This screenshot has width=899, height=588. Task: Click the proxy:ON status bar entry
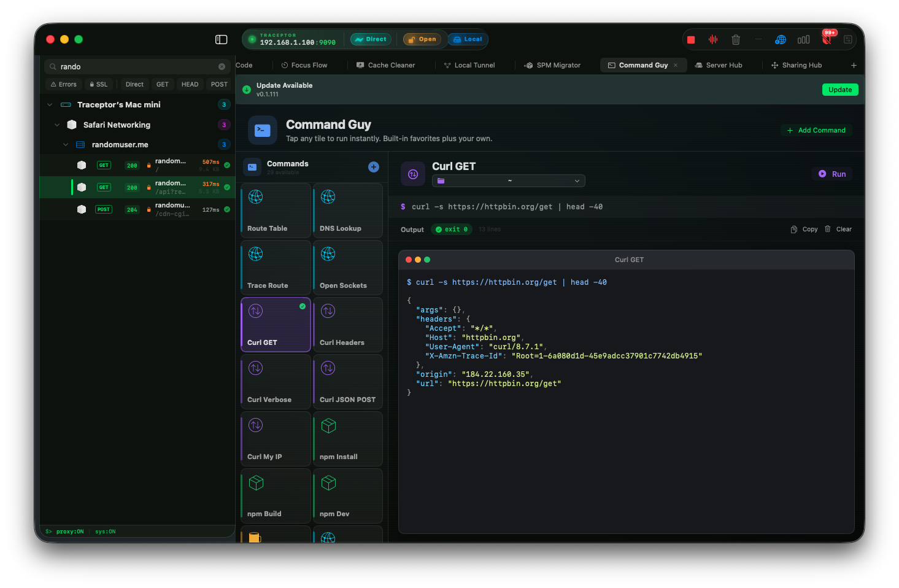pyautogui.click(x=69, y=532)
